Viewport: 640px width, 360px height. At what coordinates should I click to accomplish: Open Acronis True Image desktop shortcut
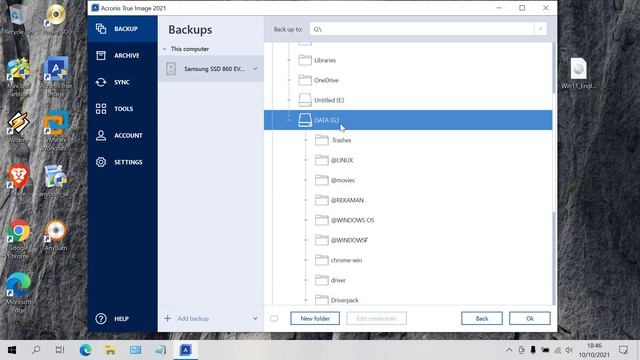click(56, 77)
